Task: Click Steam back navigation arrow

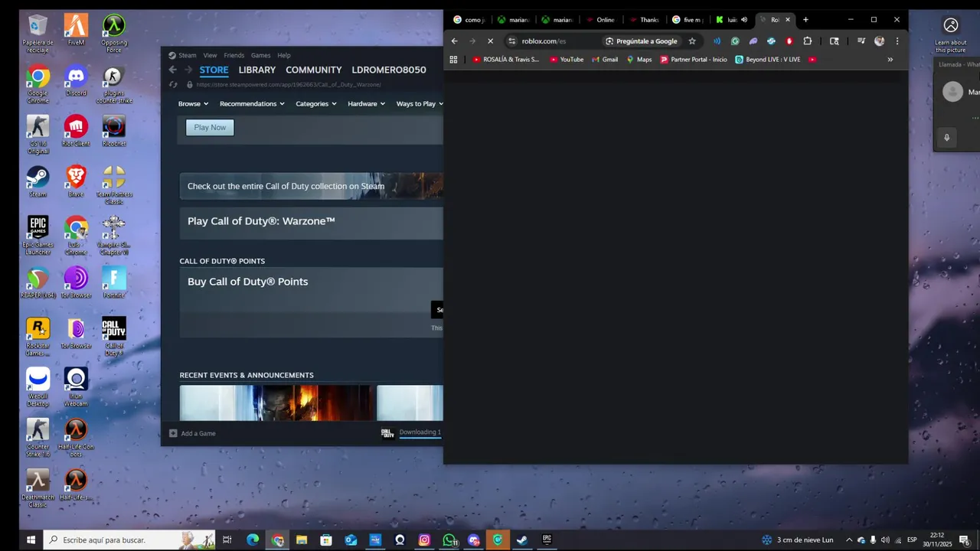Action: point(172,70)
